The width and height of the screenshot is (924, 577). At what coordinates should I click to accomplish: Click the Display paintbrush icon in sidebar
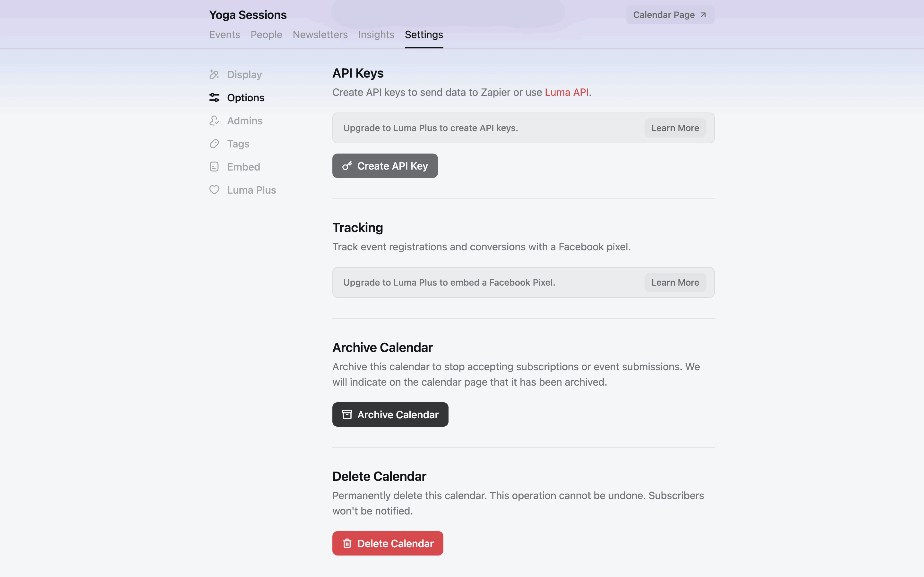[214, 74]
